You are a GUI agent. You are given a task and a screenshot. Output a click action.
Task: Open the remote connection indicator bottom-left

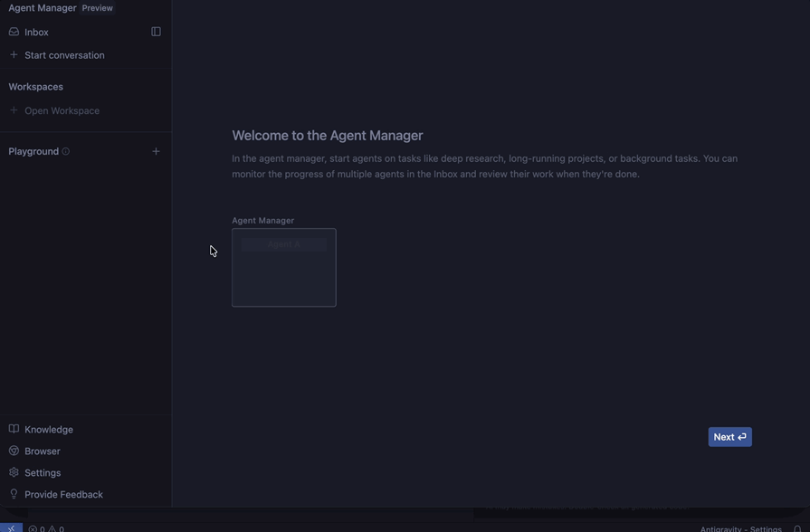coord(10,528)
